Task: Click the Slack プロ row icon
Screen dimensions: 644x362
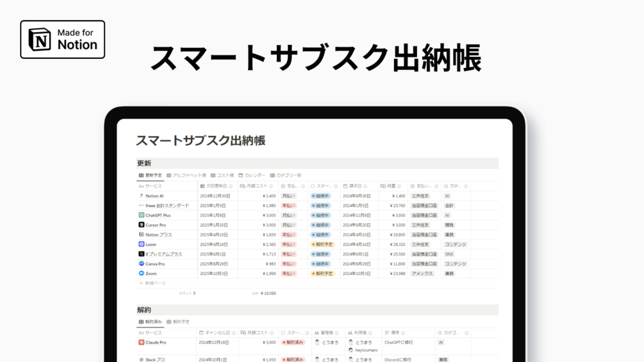Action: click(x=141, y=359)
